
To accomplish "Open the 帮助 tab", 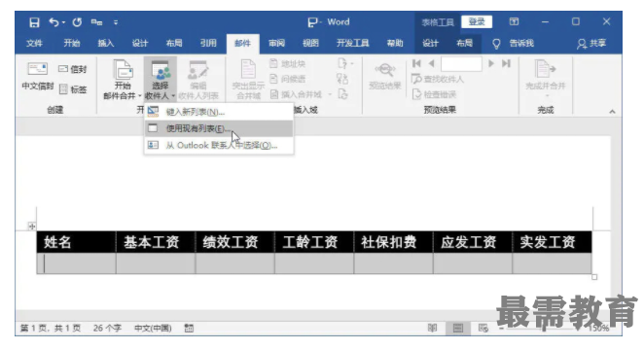I will coord(395,43).
